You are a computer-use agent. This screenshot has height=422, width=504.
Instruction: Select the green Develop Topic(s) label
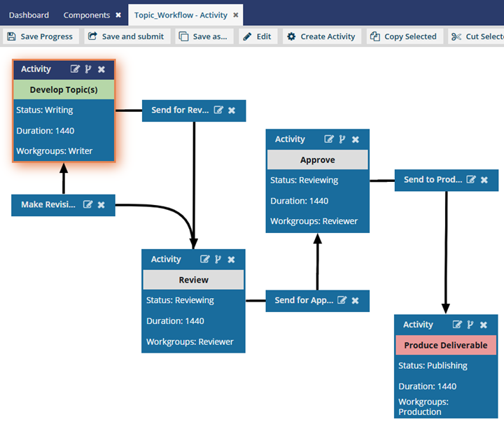click(64, 90)
